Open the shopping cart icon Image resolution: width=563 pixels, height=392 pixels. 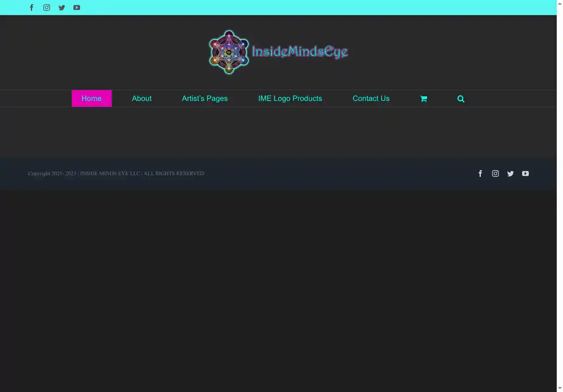point(423,99)
